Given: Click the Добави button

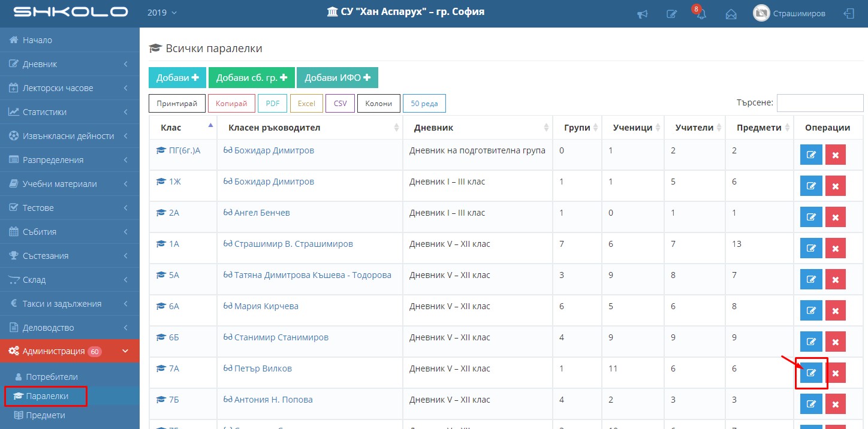Looking at the screenshot, I should click(x=177, y=78).
